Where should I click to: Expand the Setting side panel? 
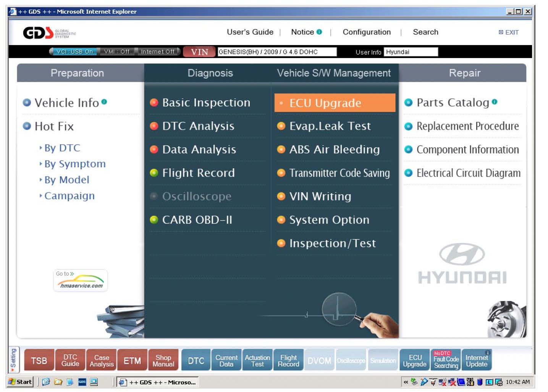tap(13, 360)
